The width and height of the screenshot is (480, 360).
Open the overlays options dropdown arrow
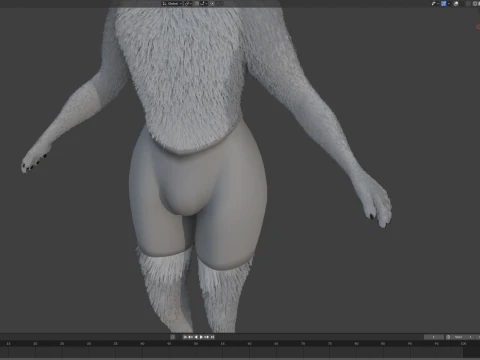click(x=449, y=4)
